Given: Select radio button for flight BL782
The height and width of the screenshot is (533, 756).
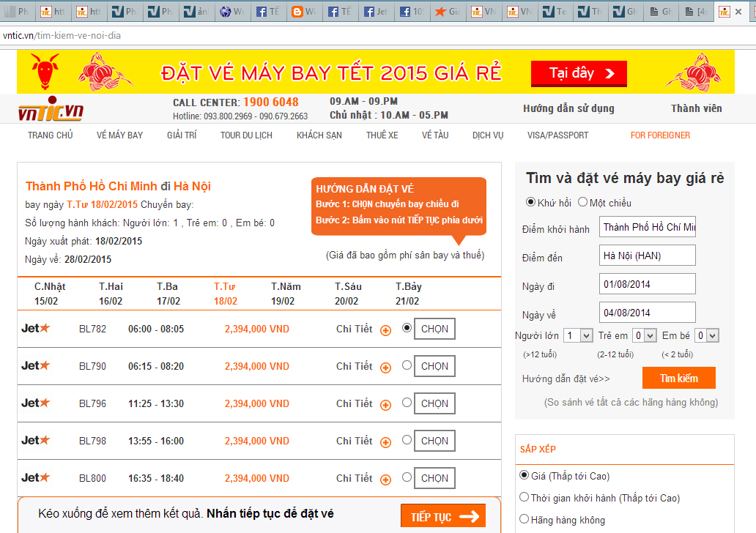Looking at the screenshot, I should [x=407, y=328].
